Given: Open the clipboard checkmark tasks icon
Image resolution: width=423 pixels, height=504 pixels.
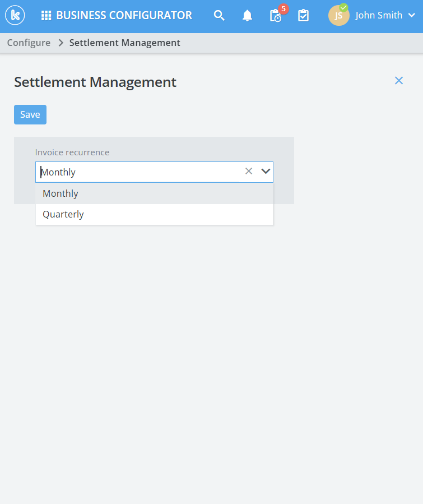Looking at the screenshot, I should [303, 16].
